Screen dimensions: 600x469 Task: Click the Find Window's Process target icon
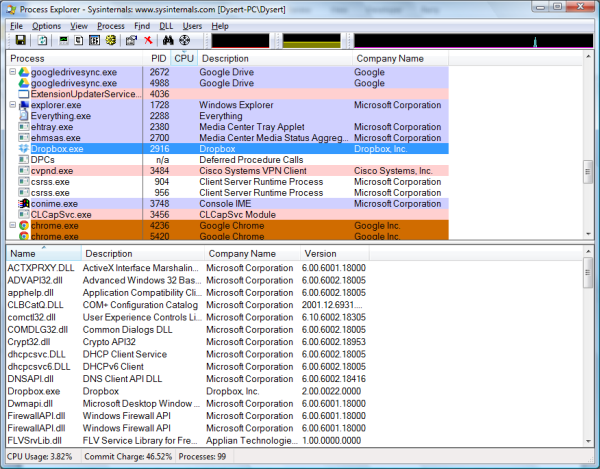[x=184, y=40]
